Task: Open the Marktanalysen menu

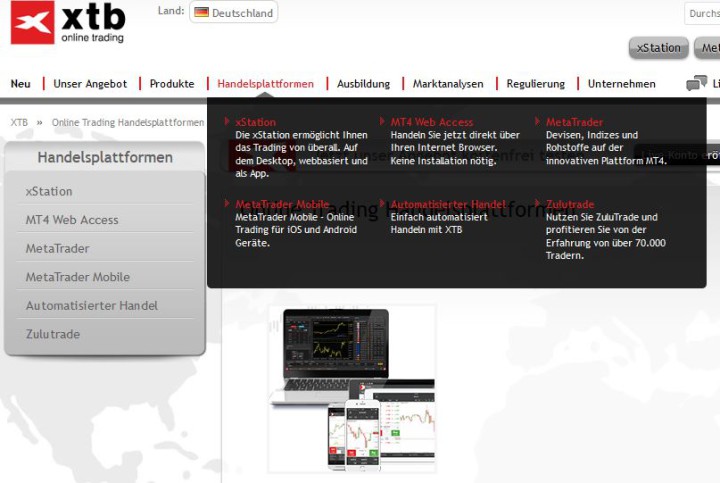Action: point(448,84)
